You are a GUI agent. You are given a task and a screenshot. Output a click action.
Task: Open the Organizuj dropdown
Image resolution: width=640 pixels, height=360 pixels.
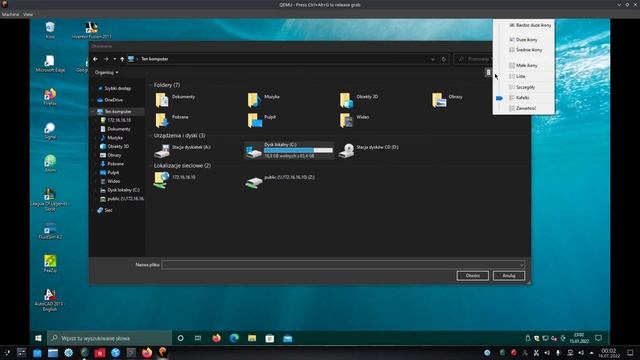click(107, 73)
